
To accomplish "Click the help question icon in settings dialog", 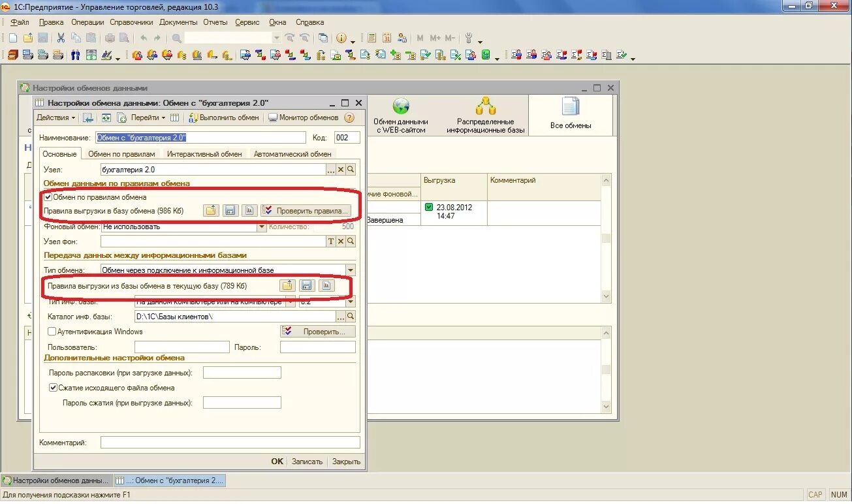I will pyautogui.click(x=349, y=118).
